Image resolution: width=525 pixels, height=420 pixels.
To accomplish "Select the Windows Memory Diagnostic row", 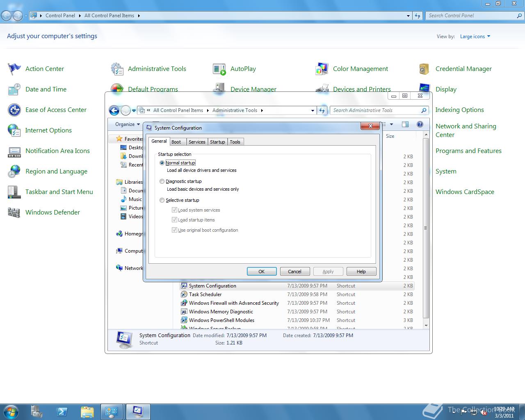I will 297,312.
